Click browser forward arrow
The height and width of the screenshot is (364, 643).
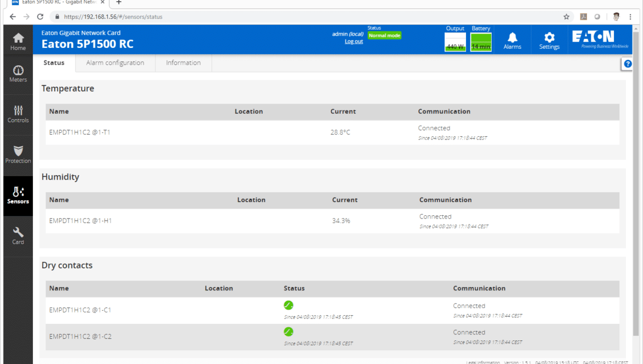click(x=27, y=17)
